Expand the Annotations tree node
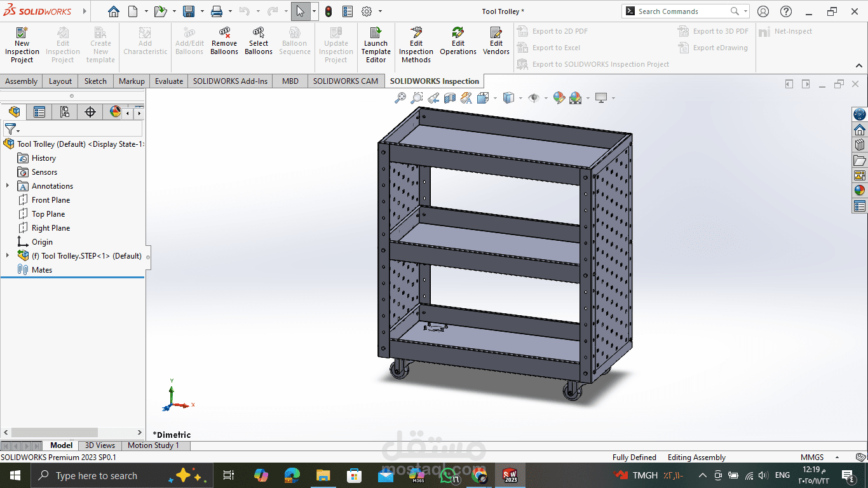Viewport: 868px width, 488px height. 7,186
